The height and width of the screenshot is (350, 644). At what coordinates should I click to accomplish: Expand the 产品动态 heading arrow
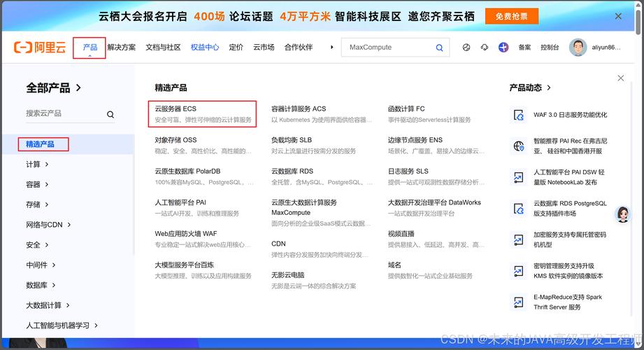coord(549,87)
